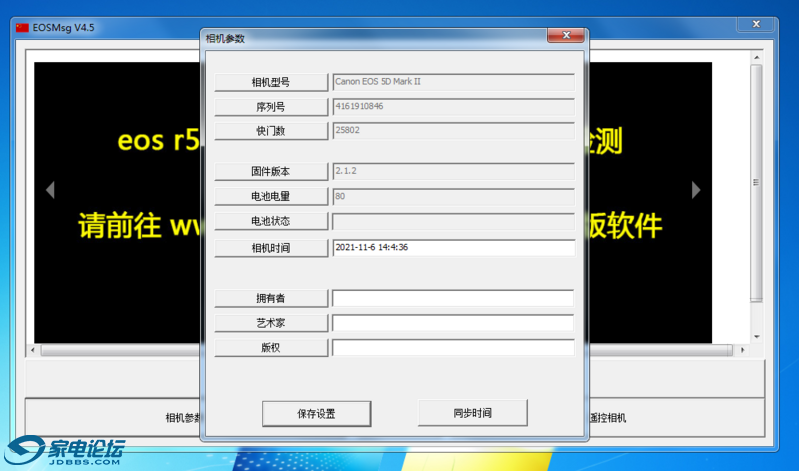Image resolution: width=799 pixels, height=471 pixels.
Task: Click the horizontal scrollbar left arrow in EOSMsg
Action: coord(33,350)
